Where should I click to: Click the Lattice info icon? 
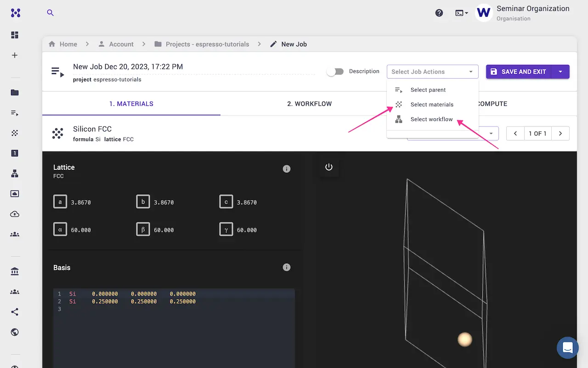(287, 168)
